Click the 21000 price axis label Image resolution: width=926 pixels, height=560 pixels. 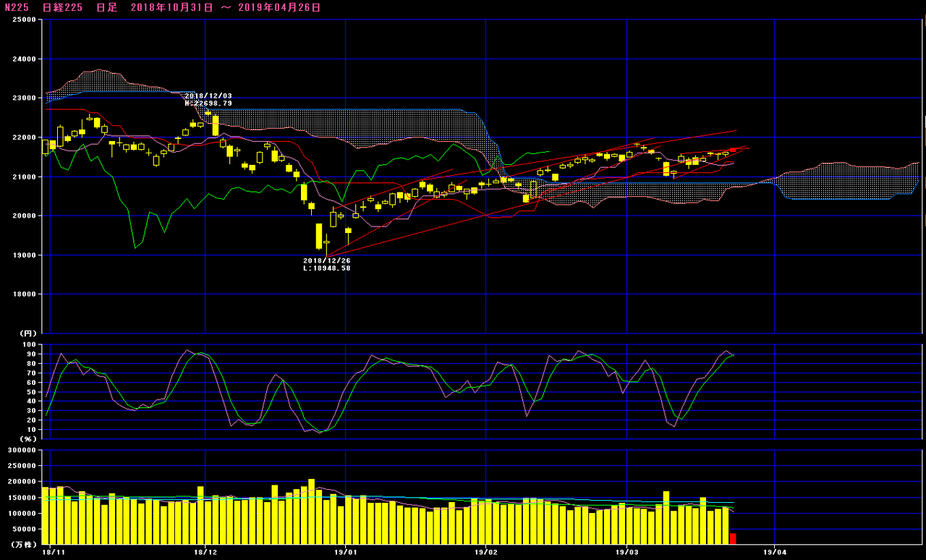25,177
